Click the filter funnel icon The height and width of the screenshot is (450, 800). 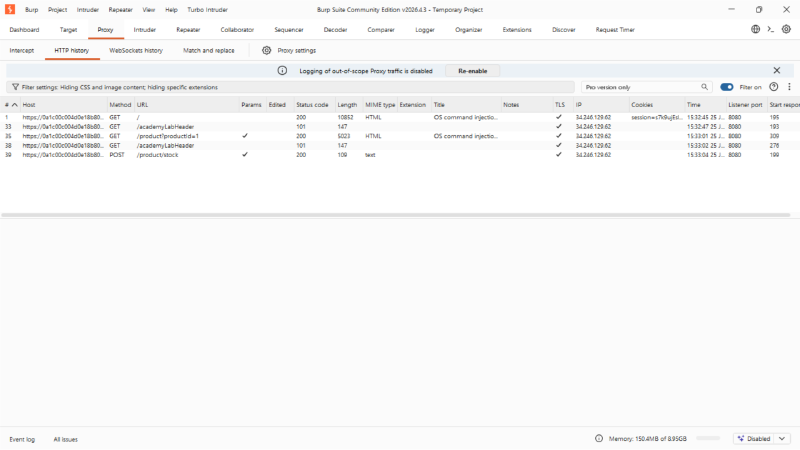(15, 87)
